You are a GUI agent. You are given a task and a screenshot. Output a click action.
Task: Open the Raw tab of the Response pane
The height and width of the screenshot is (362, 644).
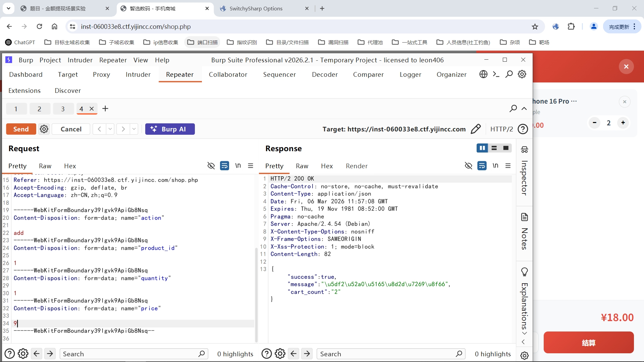(302, 166)
